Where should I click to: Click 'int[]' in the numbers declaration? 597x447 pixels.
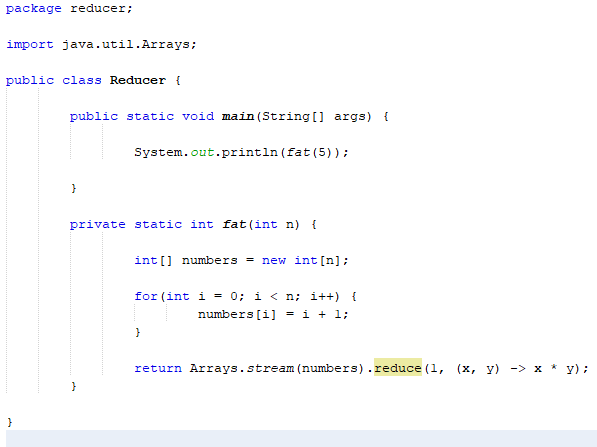click(x=153, y=260)
